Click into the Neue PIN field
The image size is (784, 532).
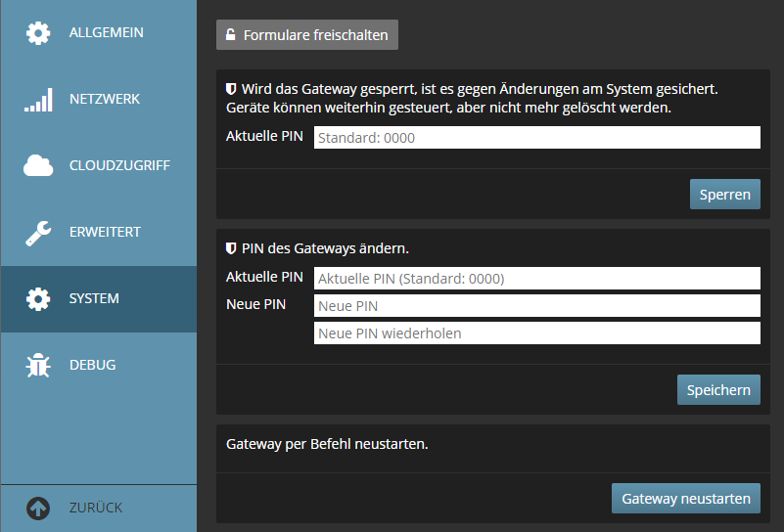click(536, 306)
